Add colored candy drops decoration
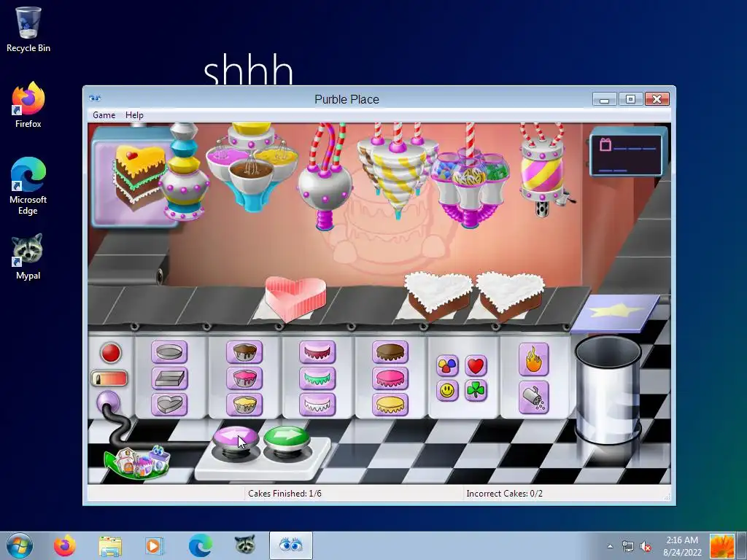 pos(447,366)
